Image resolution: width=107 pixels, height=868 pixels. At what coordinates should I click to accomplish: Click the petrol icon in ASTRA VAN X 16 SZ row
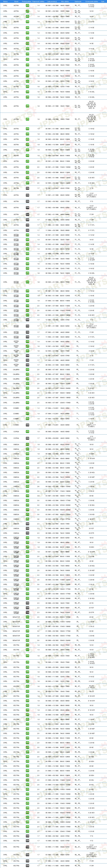(x=28, y=351)
